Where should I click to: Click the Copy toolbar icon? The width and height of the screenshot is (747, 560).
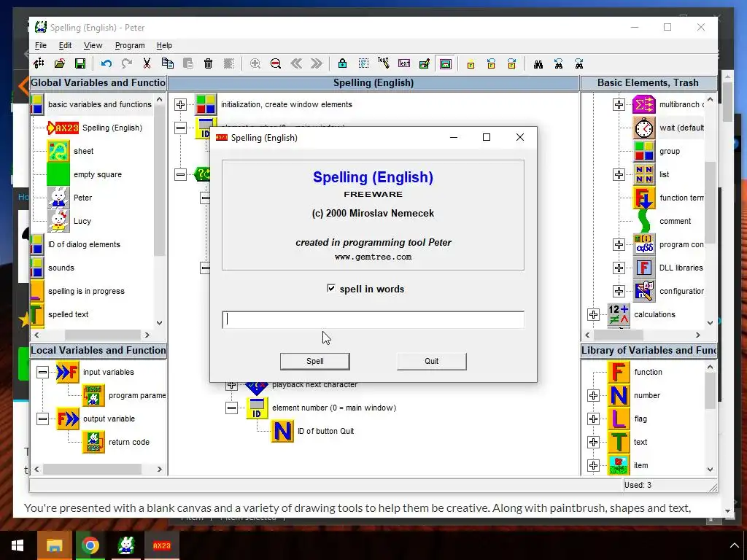pyautogui.click(x=167, y=63)
